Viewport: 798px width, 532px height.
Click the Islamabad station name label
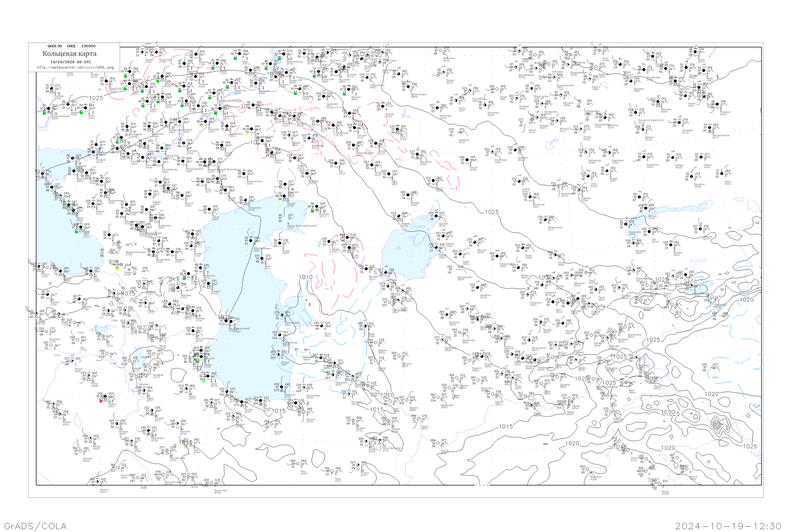tap(654, 479)
